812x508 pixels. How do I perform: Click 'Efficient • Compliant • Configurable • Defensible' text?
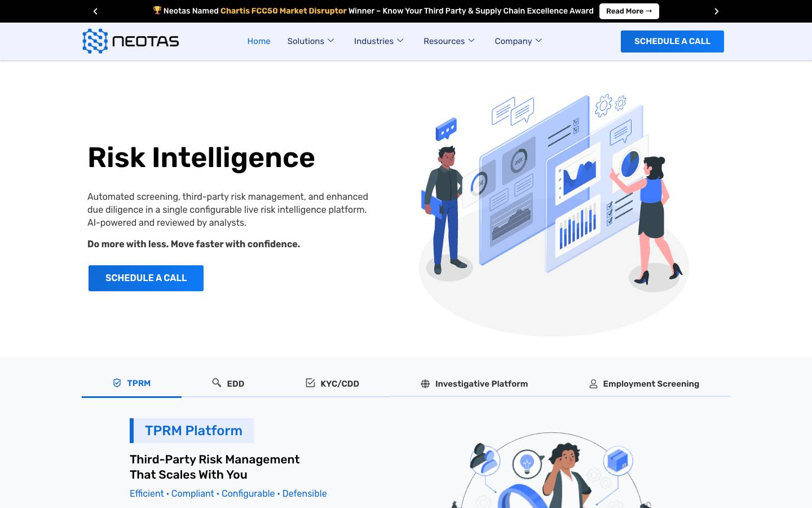coord(228,493)
